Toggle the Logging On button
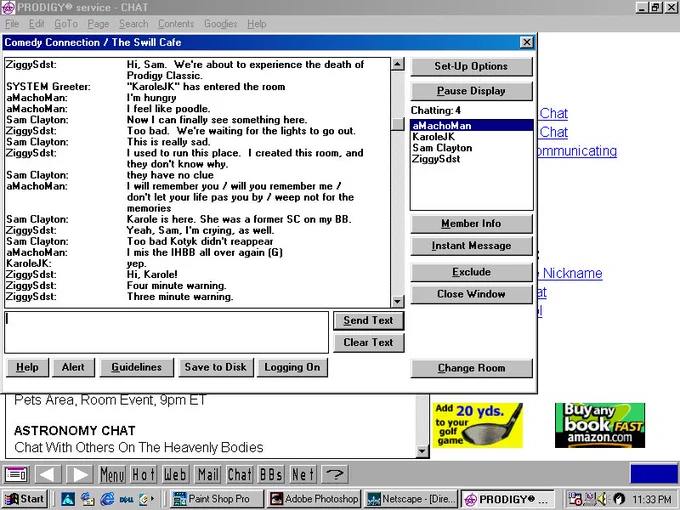This screenshot has height=510, width=680. coord(292,367)
